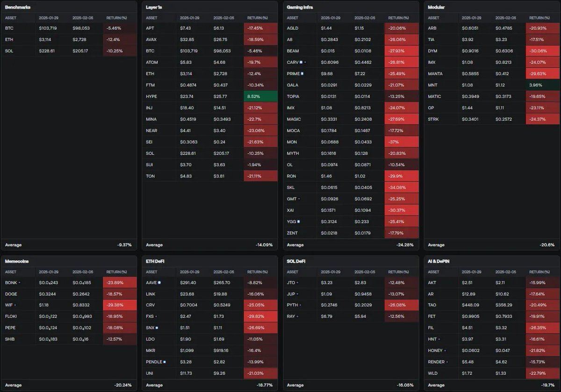The width and height of the screenshot is (561, 392).
Task: Select the AI & DePIN panel title
Action: [440, 261]
